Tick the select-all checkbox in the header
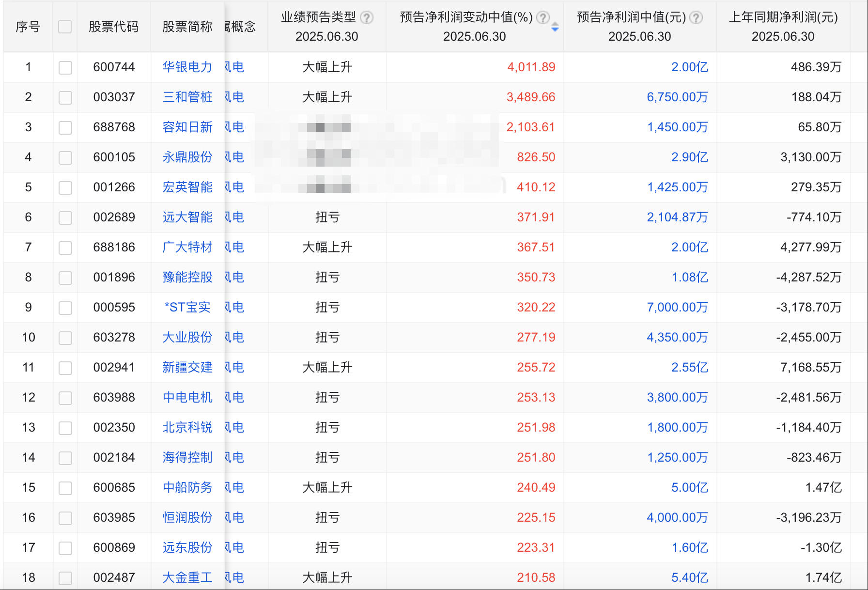868x590 pixels. (65, 27)
